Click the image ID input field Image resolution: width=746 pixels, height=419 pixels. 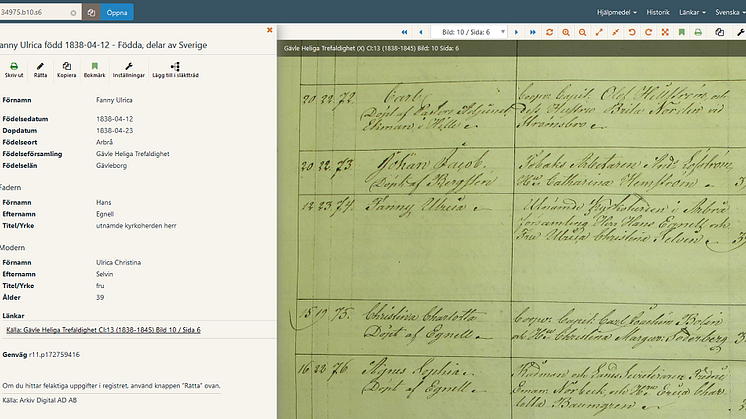tap(39, 12)
